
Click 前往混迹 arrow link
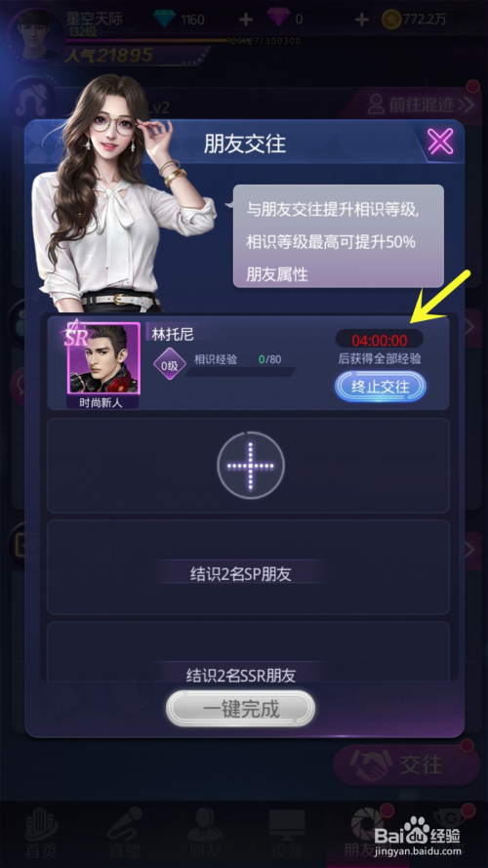pos(421,104)
